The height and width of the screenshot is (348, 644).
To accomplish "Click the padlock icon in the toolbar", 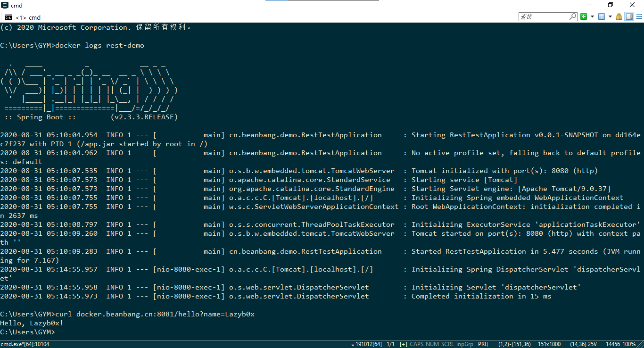I will point(619,17).
